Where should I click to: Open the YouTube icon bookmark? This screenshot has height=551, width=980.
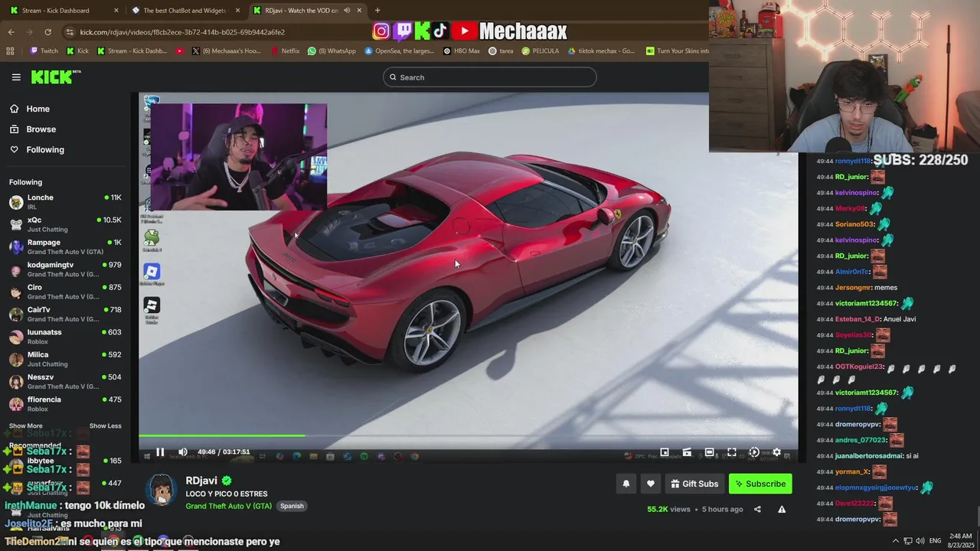(180, 51)
